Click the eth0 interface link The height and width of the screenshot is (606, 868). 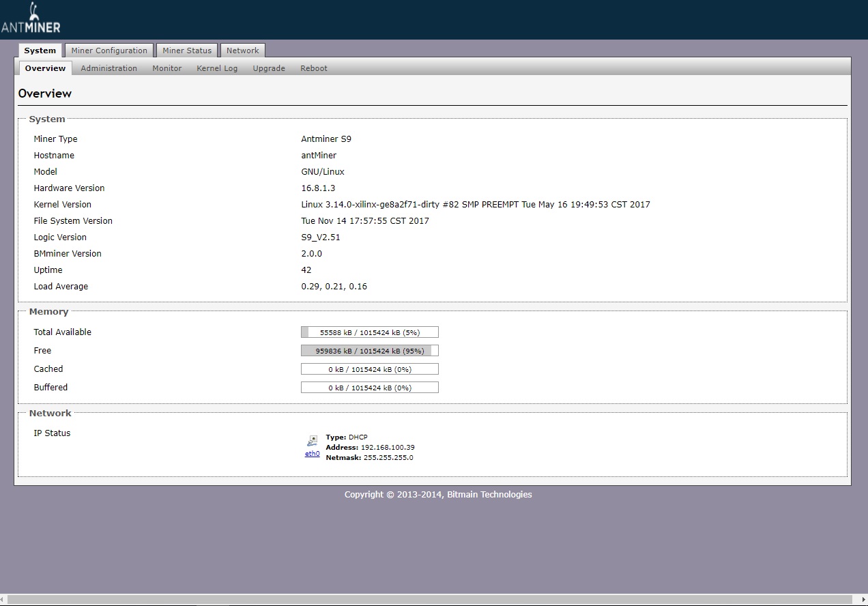coord(312,453)
